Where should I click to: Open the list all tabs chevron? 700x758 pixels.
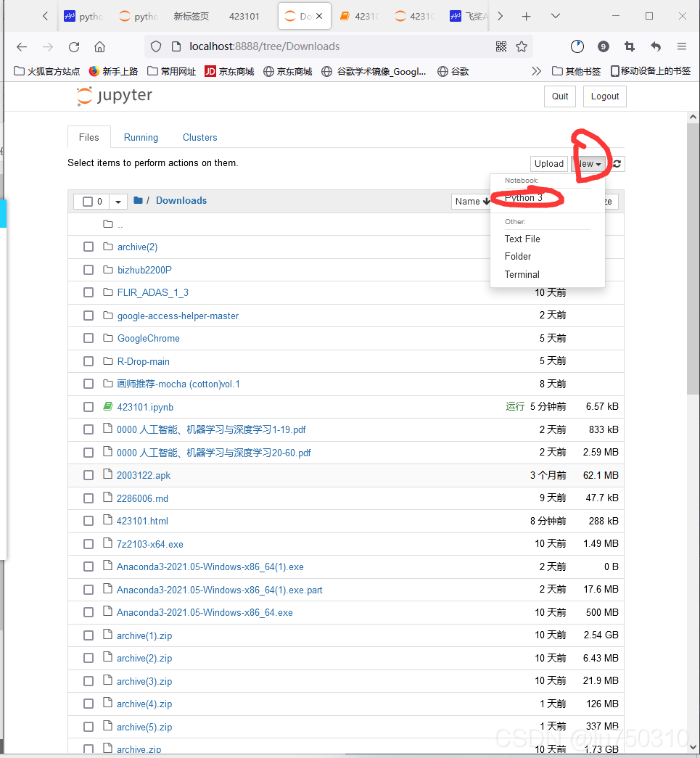click(556, 16)
